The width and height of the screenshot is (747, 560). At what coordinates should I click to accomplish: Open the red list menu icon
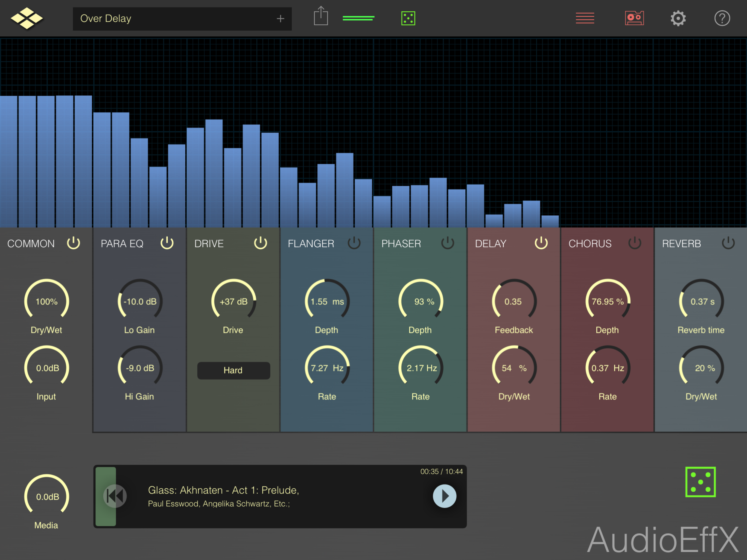(585, 18)
